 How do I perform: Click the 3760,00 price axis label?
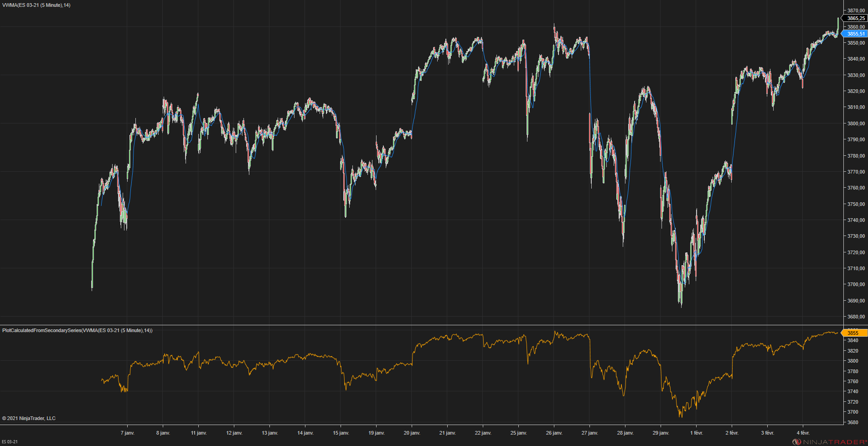(856, 188)
